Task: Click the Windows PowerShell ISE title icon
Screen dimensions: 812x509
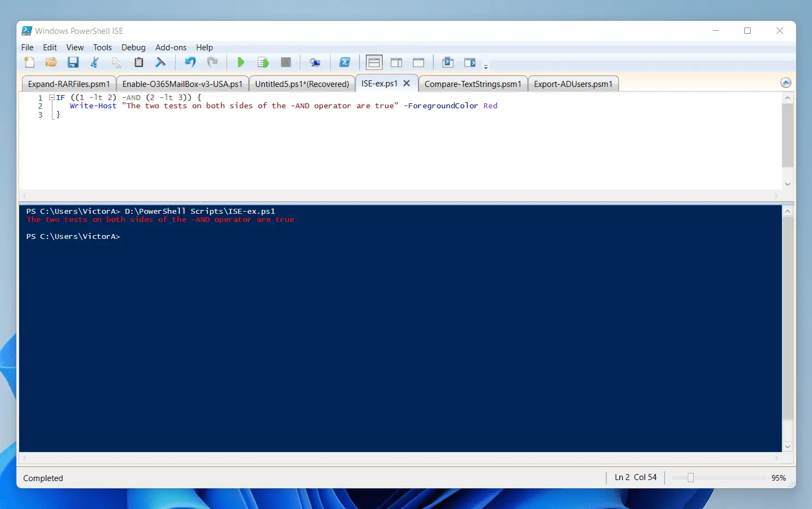Action: pos(27,31)
